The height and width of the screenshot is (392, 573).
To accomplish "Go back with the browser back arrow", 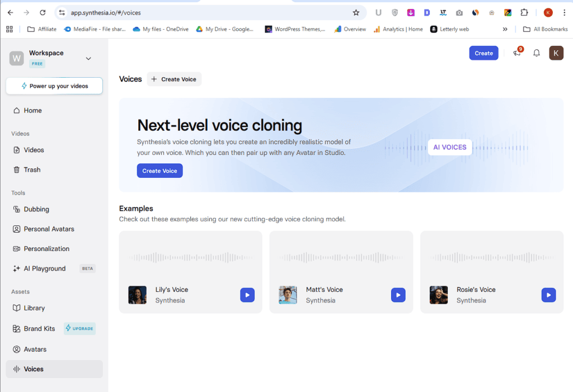I will tap(10, 12).
